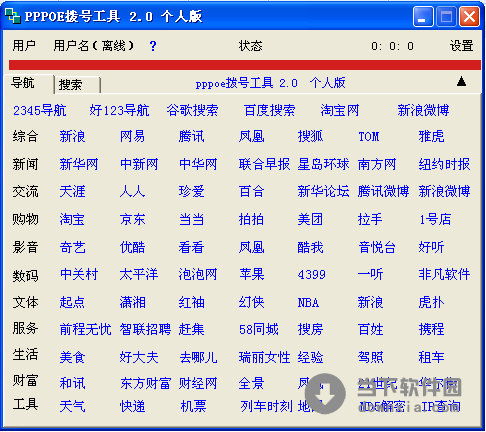Click the TOM link
The width and height of the screenshot is (486, 432).
pos(369,137)
